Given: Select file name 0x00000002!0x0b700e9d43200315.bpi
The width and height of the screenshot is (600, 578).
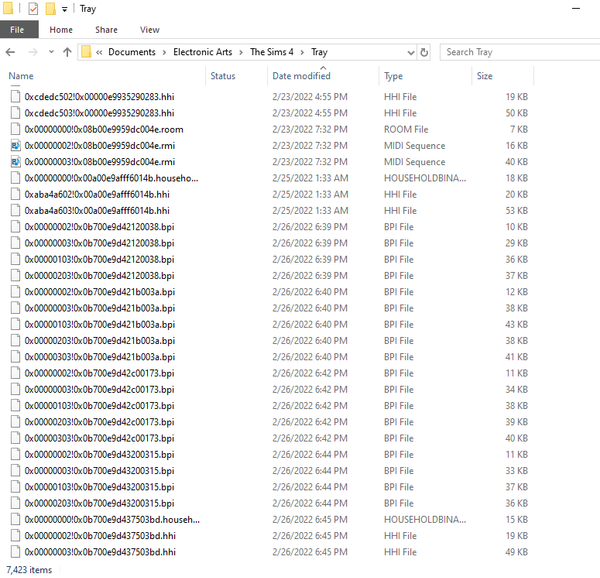Looking at the screenshot, I should point(99,454).
